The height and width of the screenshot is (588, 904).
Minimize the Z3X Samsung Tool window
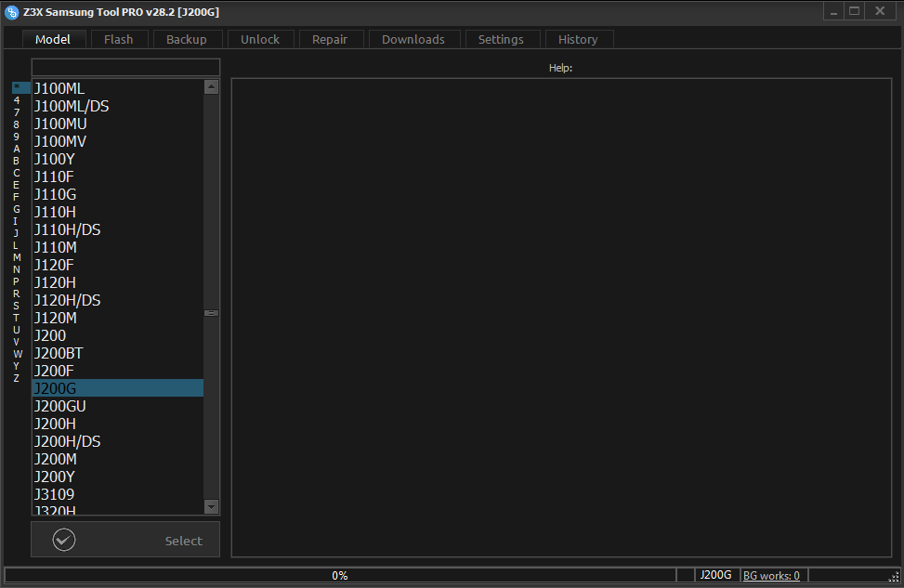tap(833, 11)
